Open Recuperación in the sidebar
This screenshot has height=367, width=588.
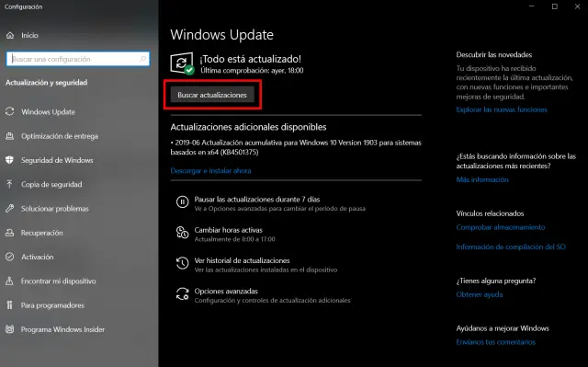pyautogui.click(x=41, y=233)
